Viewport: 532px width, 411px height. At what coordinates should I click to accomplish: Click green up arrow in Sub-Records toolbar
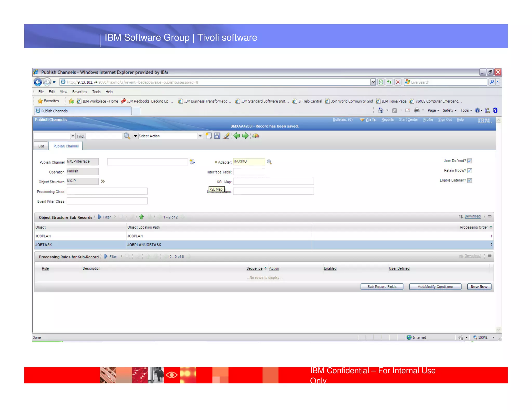[141, 217]
